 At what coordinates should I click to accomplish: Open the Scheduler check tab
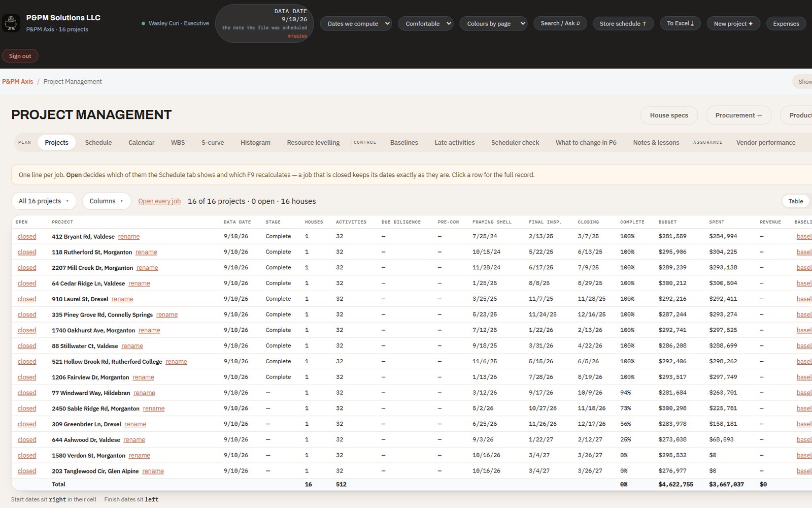point(515,143)
